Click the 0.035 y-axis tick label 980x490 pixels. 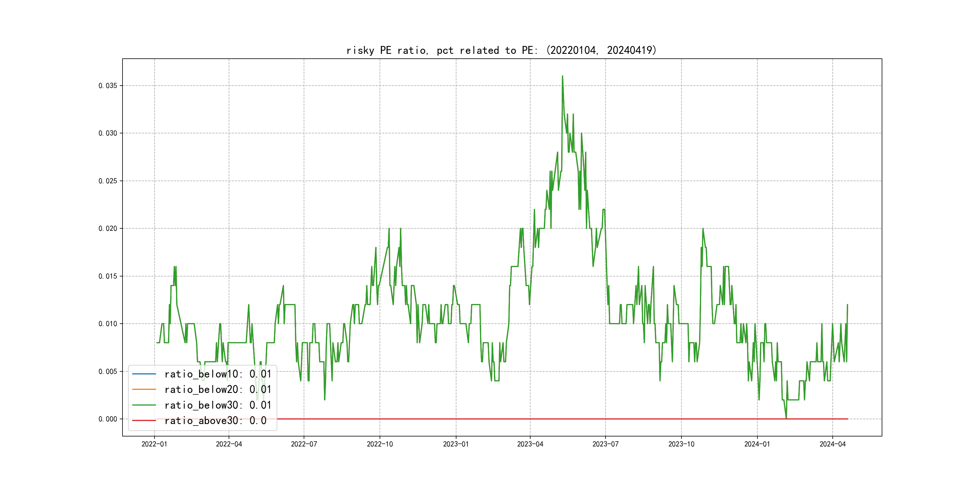coord(108,86)
